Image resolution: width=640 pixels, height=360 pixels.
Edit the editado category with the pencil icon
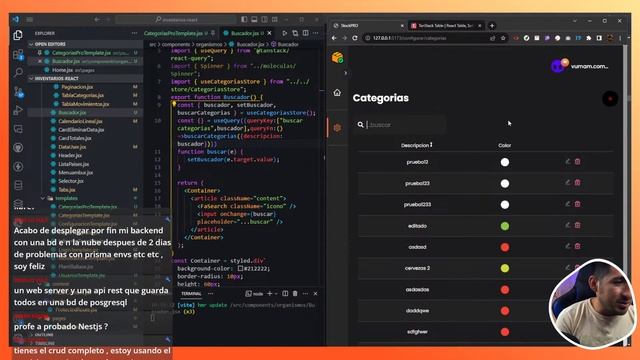pyautogui.click(x=568, y=225)
